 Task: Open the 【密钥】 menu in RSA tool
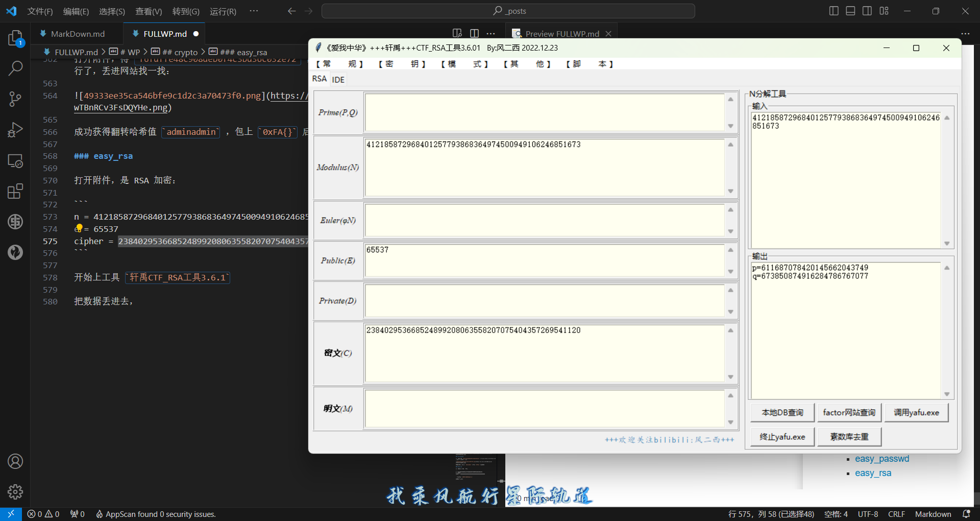[402, 64]
